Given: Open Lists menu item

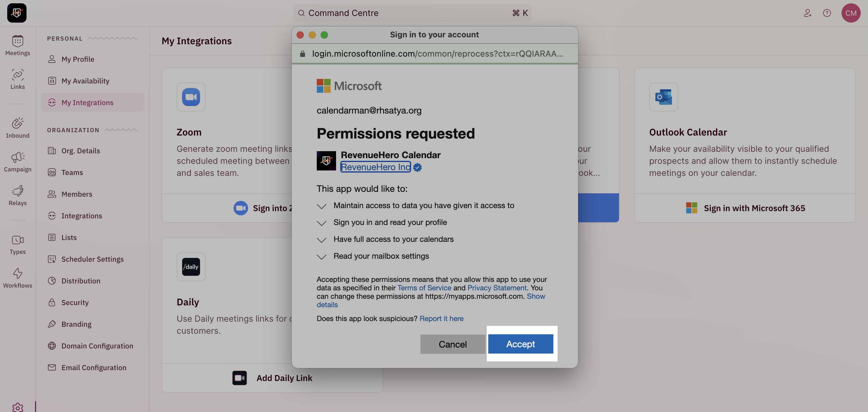Looking at the screenshot, I should 92,237.
